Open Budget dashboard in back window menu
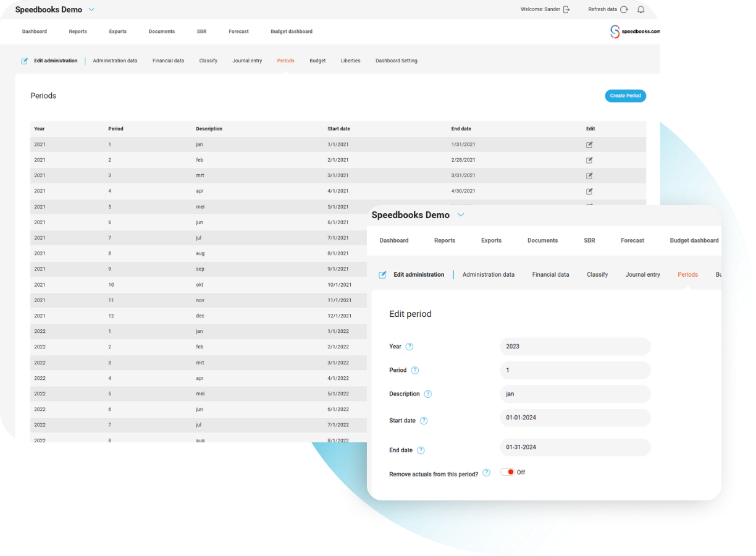This screenshot has height=556, width=756. click(292, 32)
